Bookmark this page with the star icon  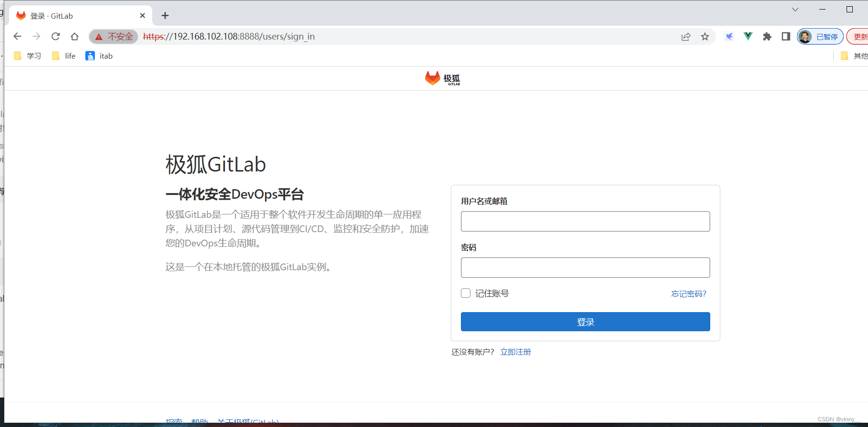point(705,37)
